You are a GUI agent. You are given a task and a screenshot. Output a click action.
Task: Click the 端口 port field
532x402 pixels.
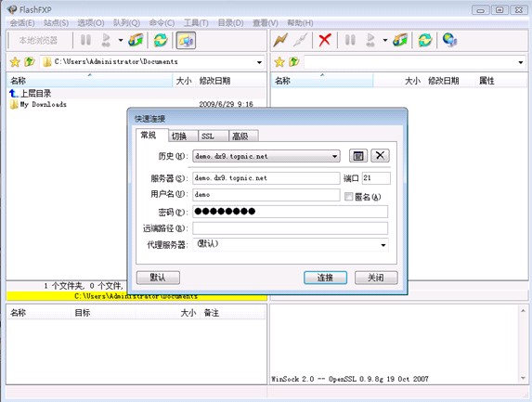point(376,178)
